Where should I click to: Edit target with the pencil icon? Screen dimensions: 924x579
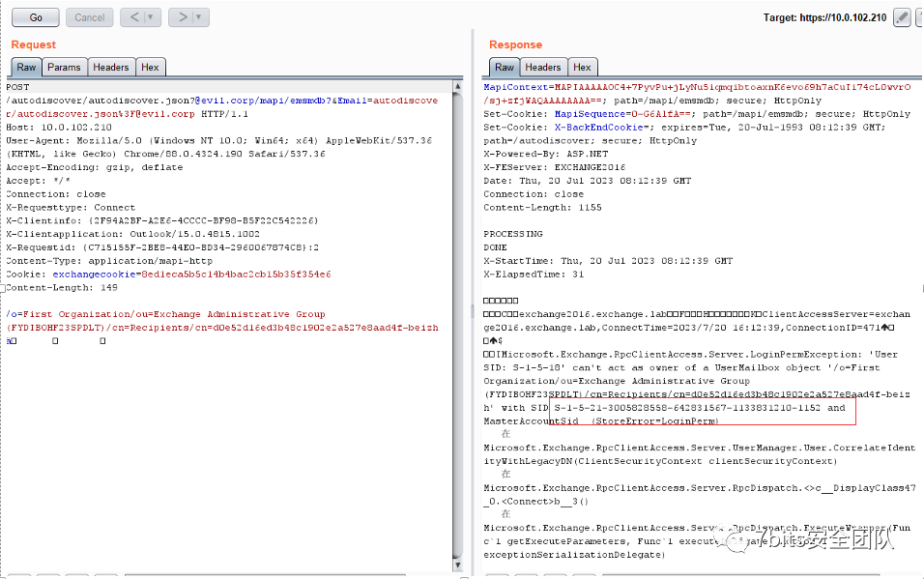(x=902, y=17)
